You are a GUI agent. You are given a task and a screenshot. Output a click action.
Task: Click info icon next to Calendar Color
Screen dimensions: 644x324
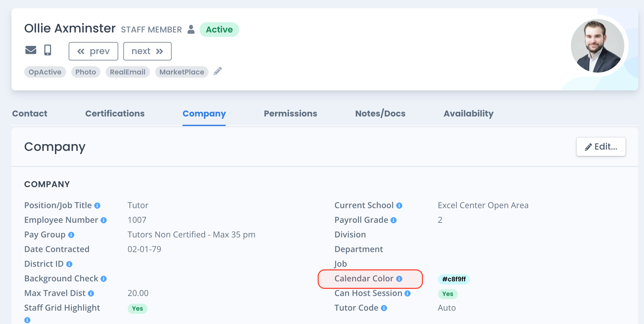(x=399, y=279)
